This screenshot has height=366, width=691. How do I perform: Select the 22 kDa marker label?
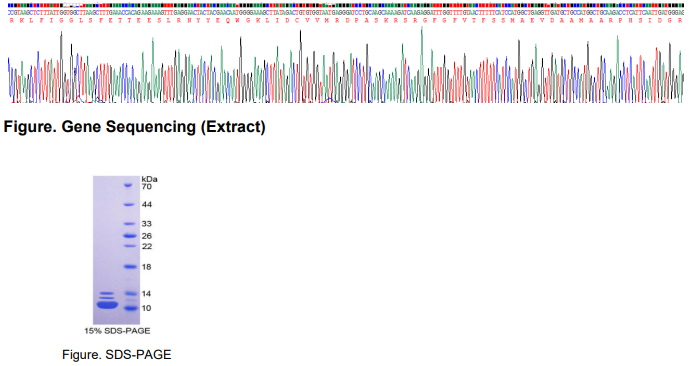[x=147, y=247]
